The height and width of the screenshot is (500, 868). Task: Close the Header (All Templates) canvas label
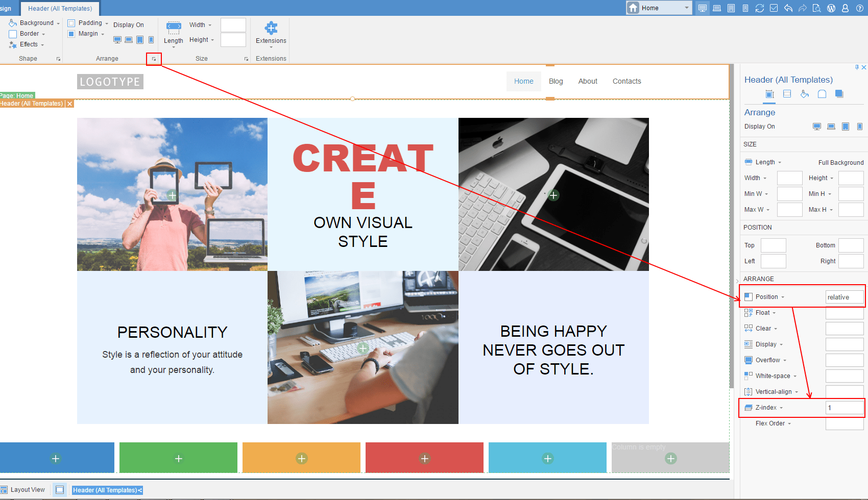[x=70, y=104]
